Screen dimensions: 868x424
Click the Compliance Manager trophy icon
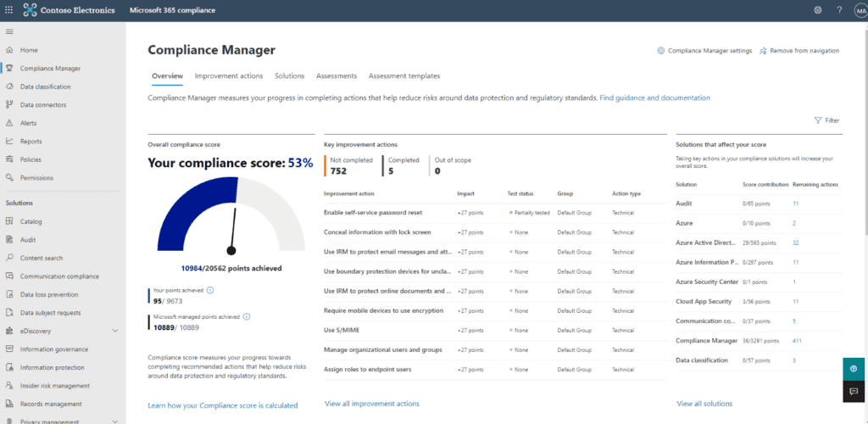(9, 68)
